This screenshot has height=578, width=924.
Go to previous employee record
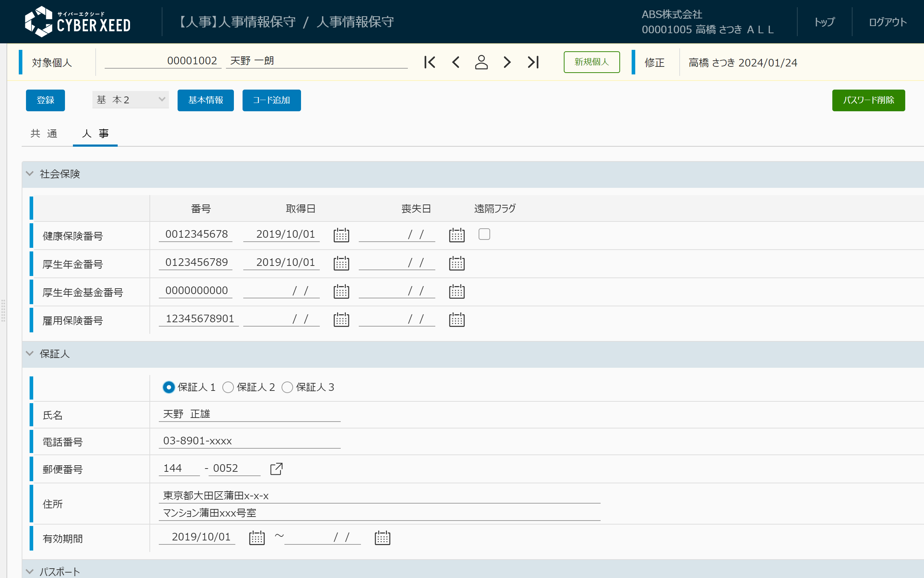[x=456, y=62]
